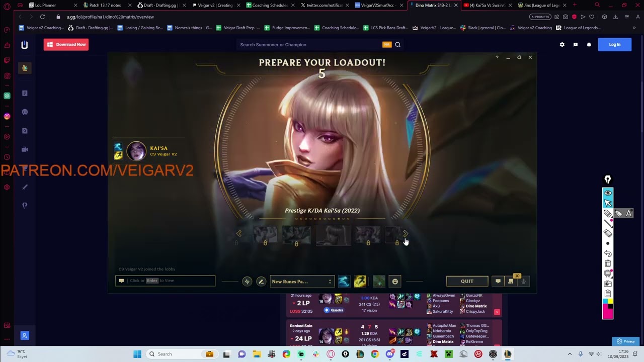The image size is (644, 362).
Task: Open the social panel with 10 badge
Action: point(511,282)
